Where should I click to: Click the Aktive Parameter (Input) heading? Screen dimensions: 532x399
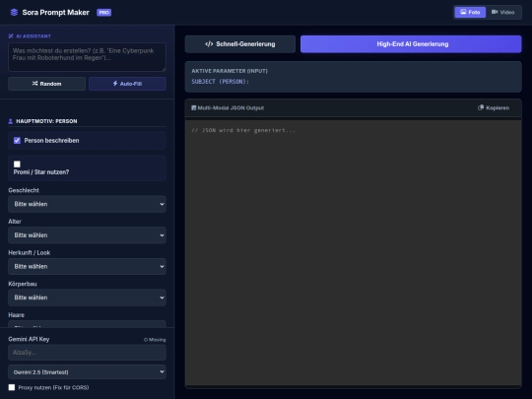[x=230, y=71]
